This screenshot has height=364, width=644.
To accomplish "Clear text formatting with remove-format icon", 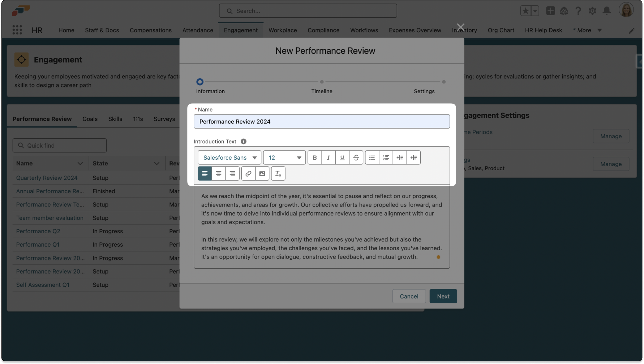I will tap(278, 174).
